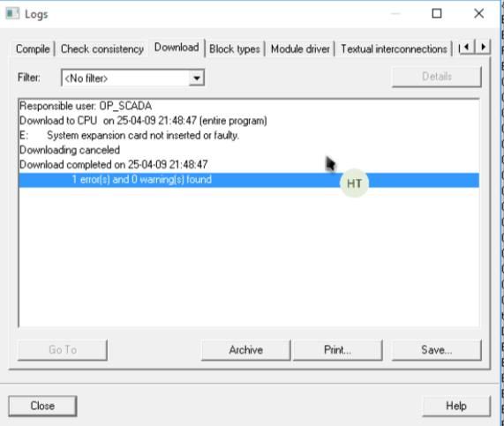Close Logs window with X icon

click(479, 13)
